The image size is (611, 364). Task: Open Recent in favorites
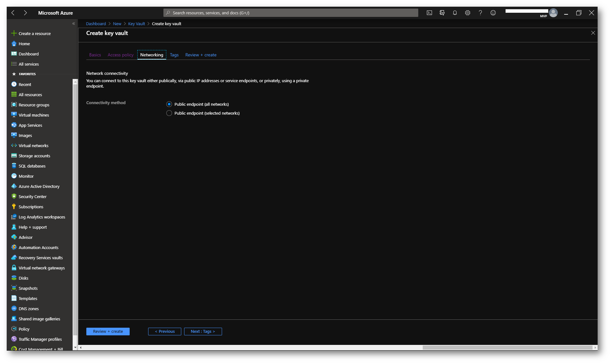click(25, 84)
